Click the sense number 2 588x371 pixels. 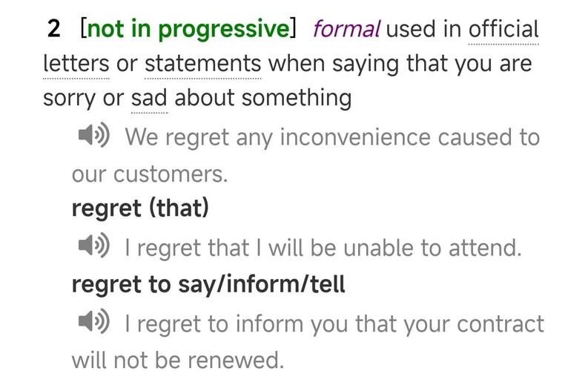click(53, 30)
